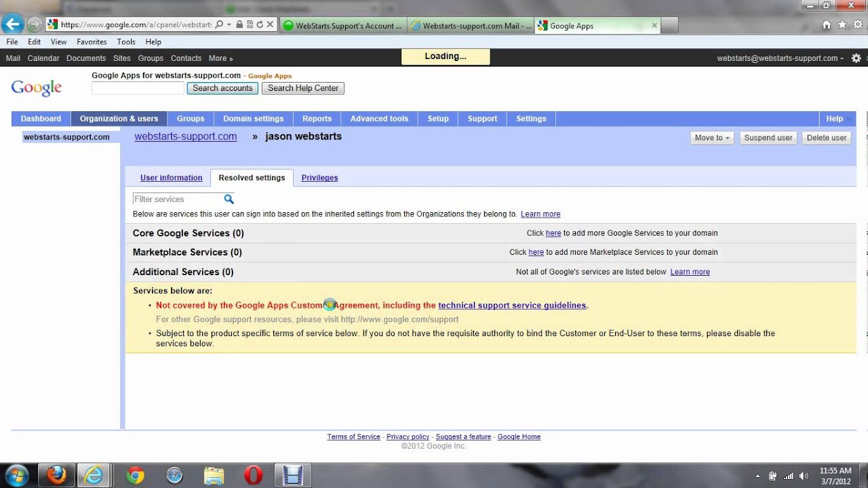Open Contacts in the Google bar
Viewport: 868px width, 488px height.
186,58
